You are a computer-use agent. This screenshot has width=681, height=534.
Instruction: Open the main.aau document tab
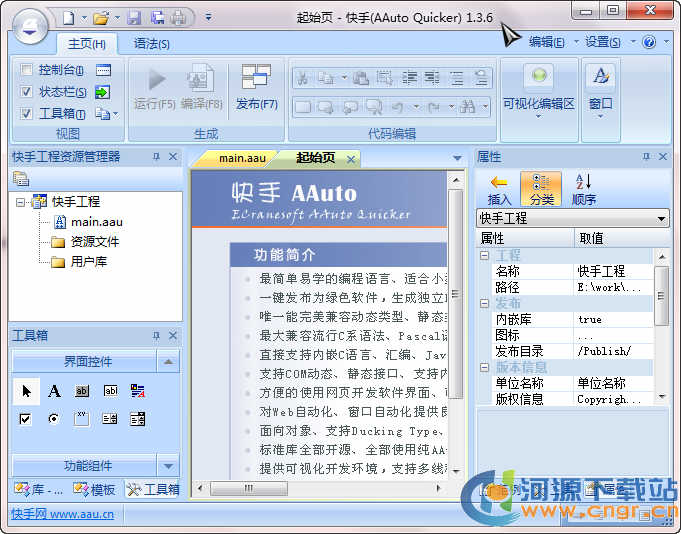(x=242, y=158)
